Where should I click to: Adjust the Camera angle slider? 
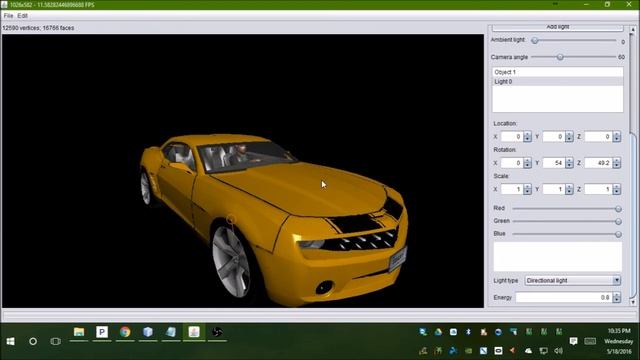(x=573, y=57)
